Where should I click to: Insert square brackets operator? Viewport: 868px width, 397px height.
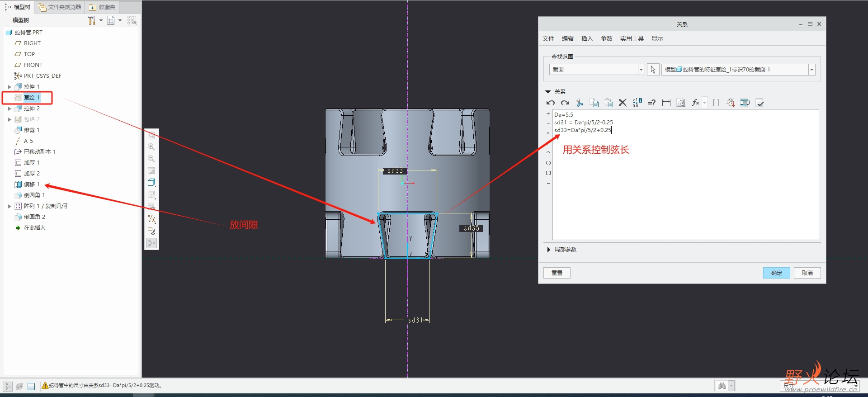(548, 173)
